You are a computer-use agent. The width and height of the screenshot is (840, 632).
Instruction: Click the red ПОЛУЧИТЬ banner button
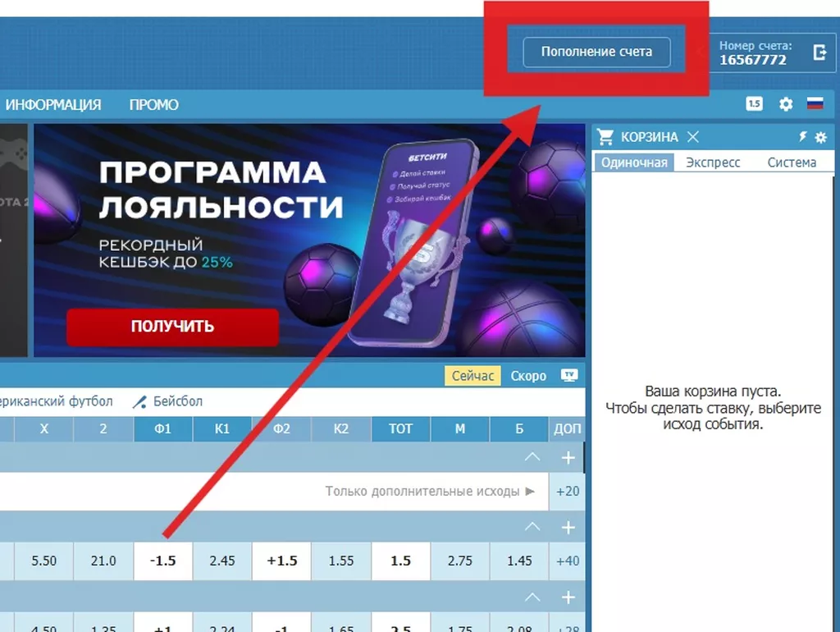click(x=172, y=327)
